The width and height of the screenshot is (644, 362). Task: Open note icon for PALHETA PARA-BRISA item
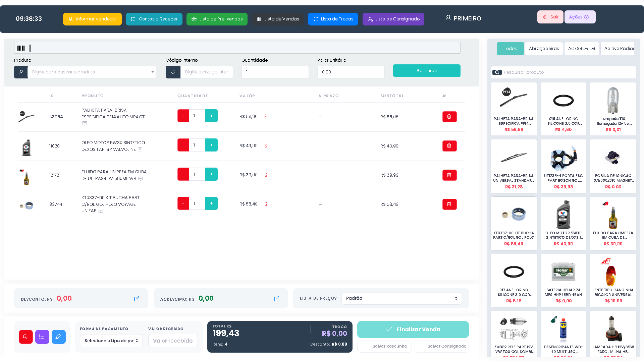click(85, 123)
